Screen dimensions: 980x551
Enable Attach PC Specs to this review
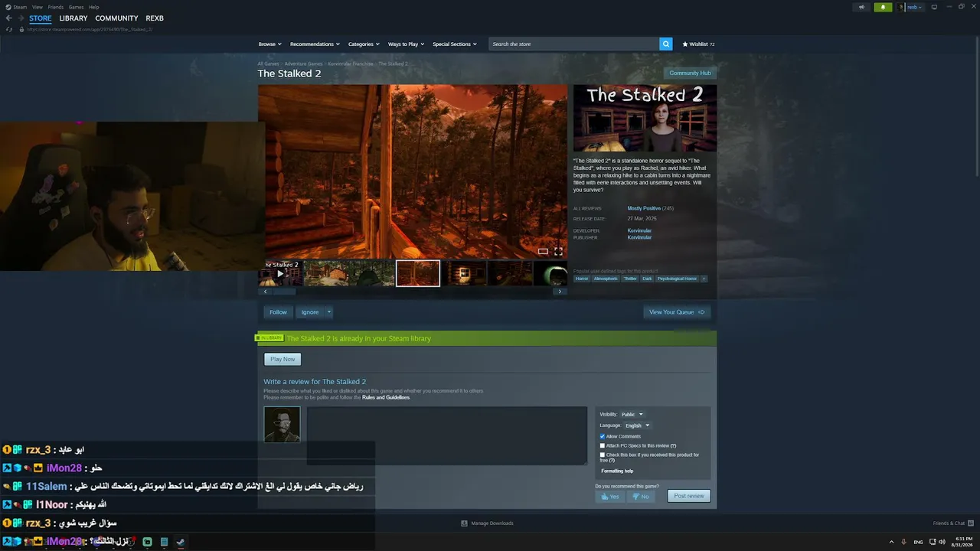pos(603,445)
